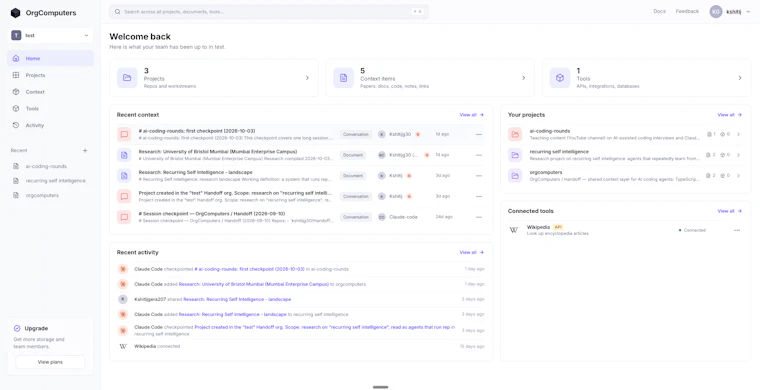The image size is (760, 390).
Task: Open the Projects folder icon card
Action: (x=127, y=78)
